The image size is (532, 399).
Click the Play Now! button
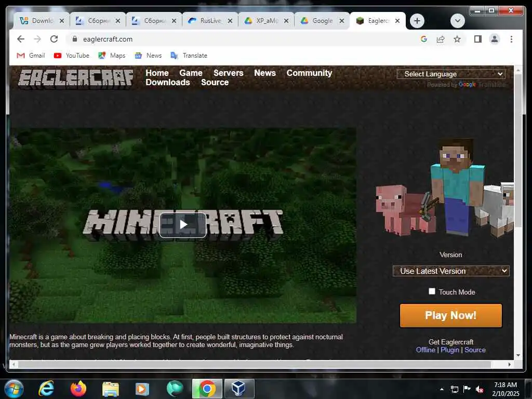click(451, 315)
